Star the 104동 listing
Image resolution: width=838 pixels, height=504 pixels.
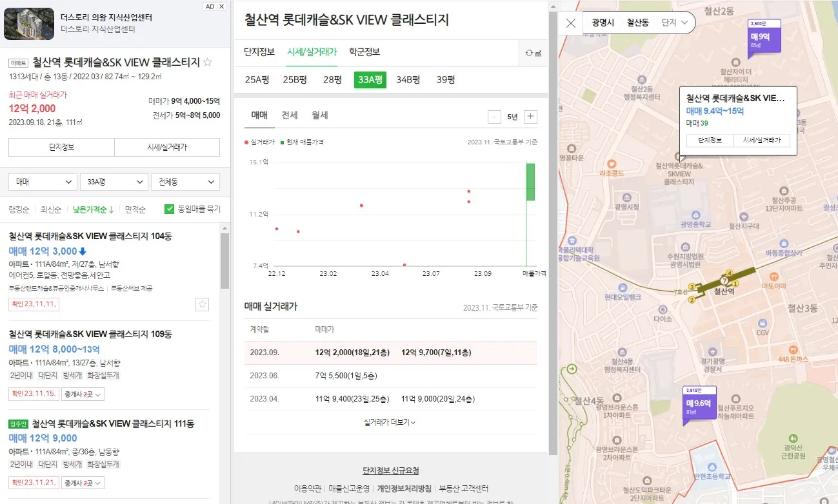point(203,304)
